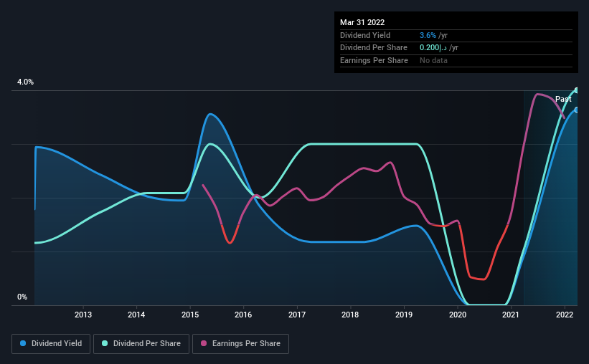
Task: Click the 2020 x-axis label
Action: 458,315
